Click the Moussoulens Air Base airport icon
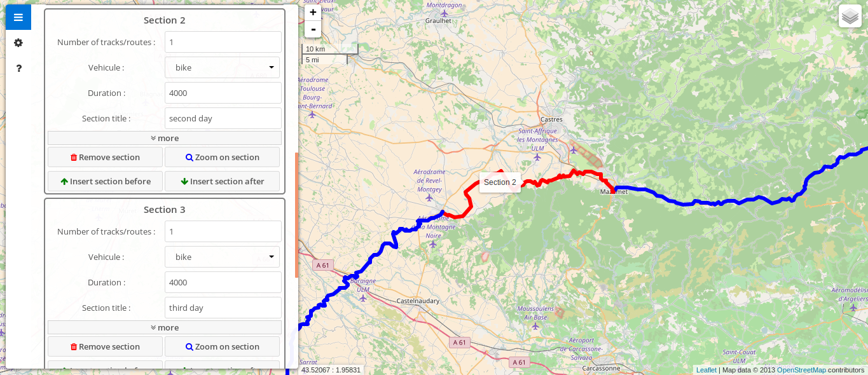Viewport: 868px width, 375px height. 535,326
